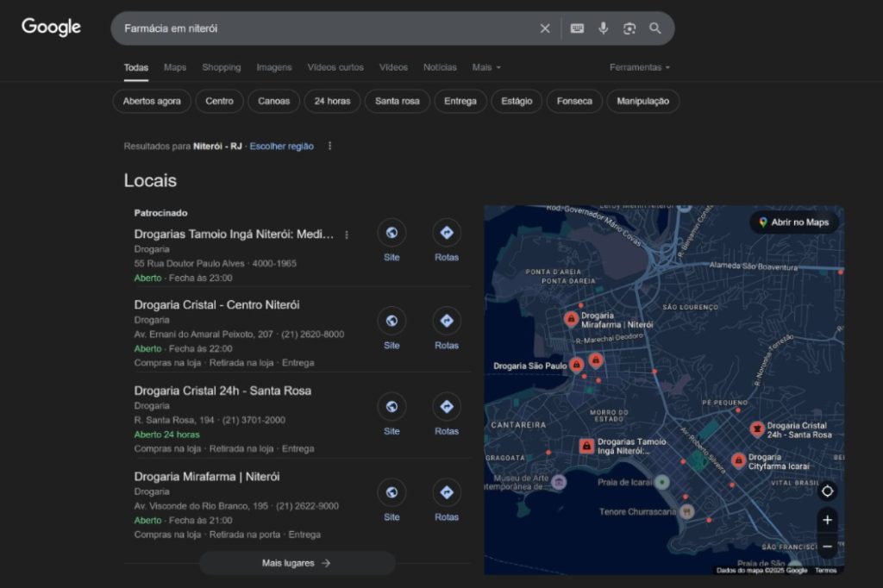Click the Mais lugares button
The image size is (883, 588).
(x=297, y=563)
